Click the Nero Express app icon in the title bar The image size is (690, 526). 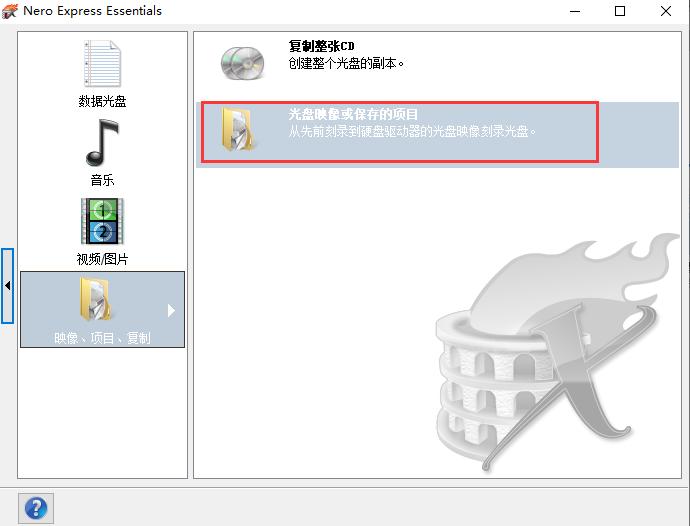click(10, 11)
